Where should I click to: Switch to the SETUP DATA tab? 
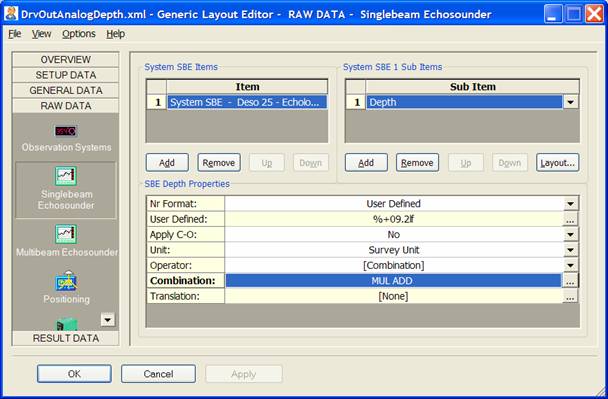click(66, 75)
